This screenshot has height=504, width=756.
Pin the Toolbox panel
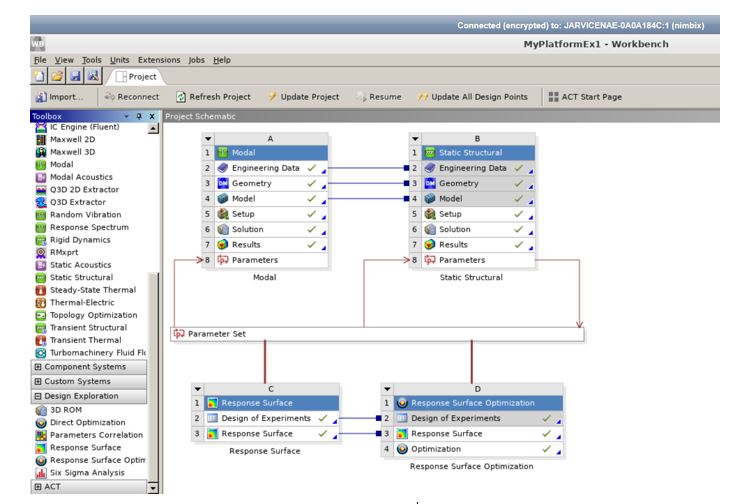tap(139, 116)
